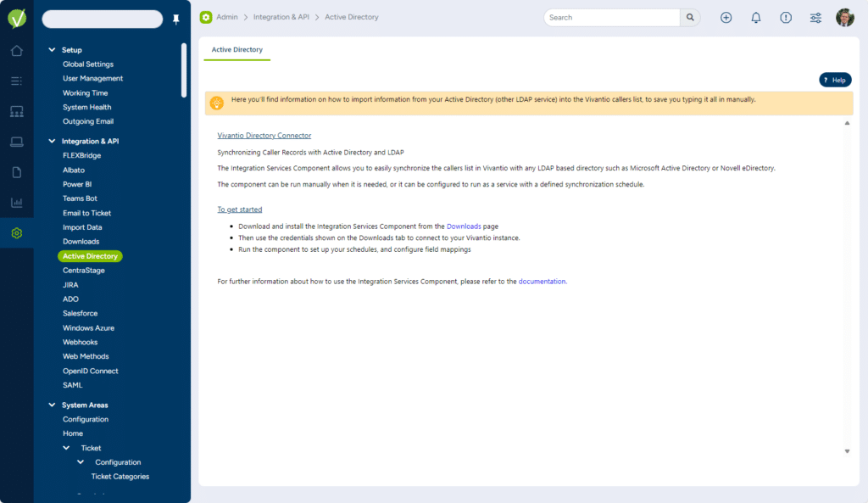The image size is (868, 503).
Task: Click the alert exclamation icon in header
Action: tap(786, 18)
